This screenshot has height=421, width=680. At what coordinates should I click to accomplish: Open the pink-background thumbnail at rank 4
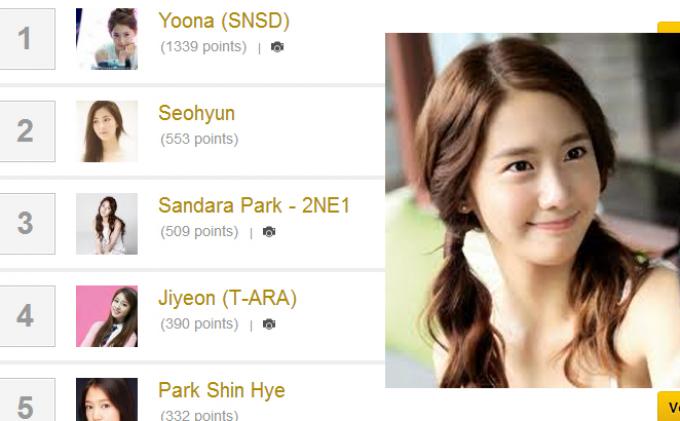tap(107, 316)
